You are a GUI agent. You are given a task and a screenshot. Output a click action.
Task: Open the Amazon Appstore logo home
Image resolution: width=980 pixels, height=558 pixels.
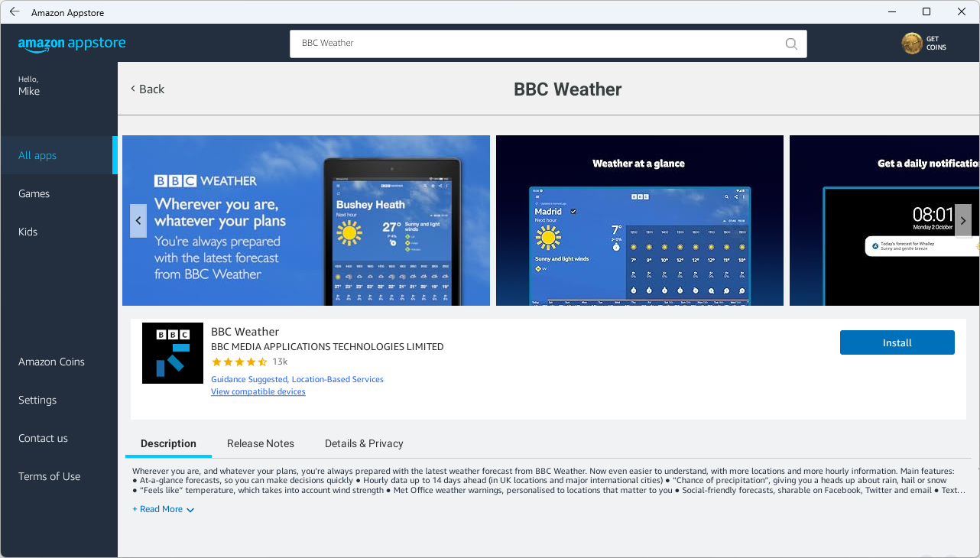(x=72, y=44)
